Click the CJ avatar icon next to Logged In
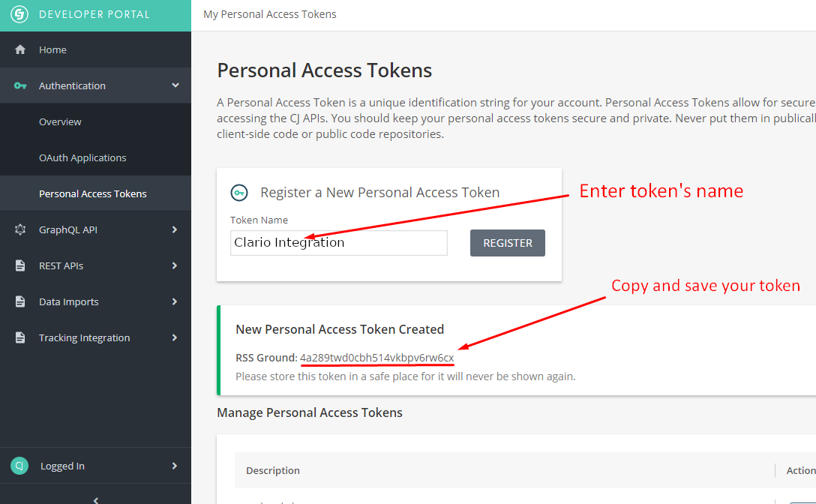 tap(19, 466)
